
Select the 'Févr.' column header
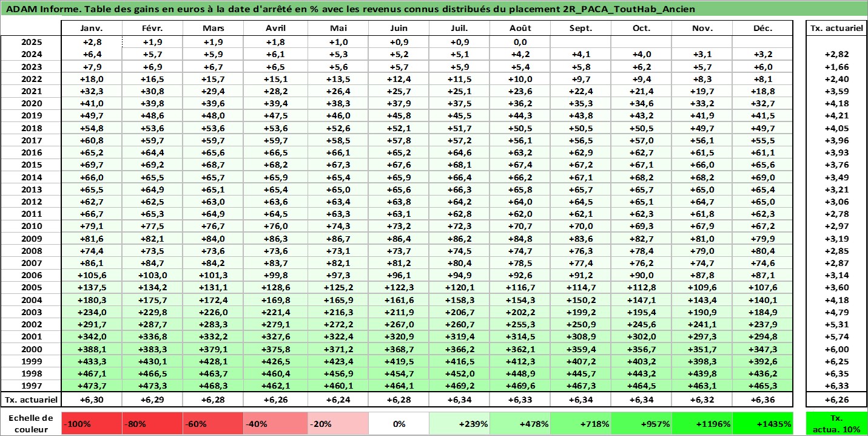click(153, 29)
